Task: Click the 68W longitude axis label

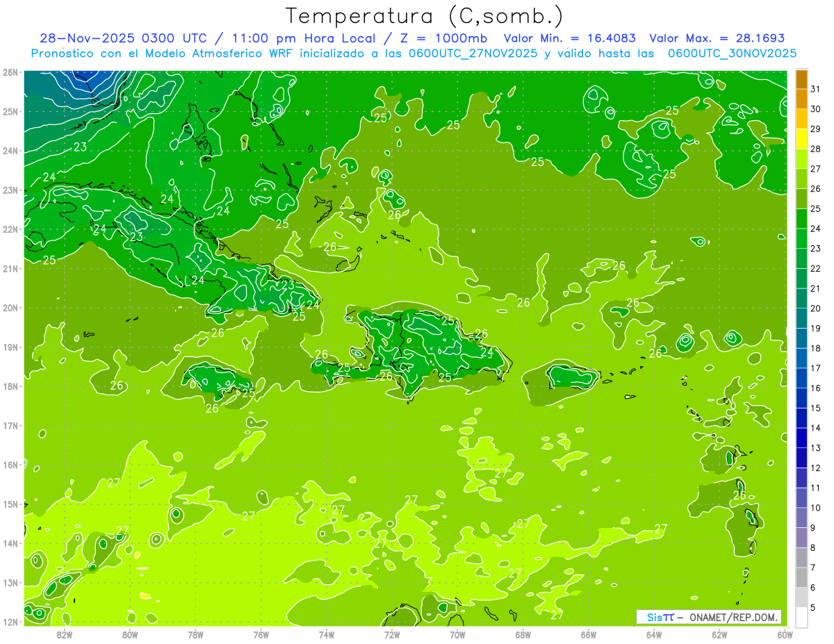Action: click(523, 634)
